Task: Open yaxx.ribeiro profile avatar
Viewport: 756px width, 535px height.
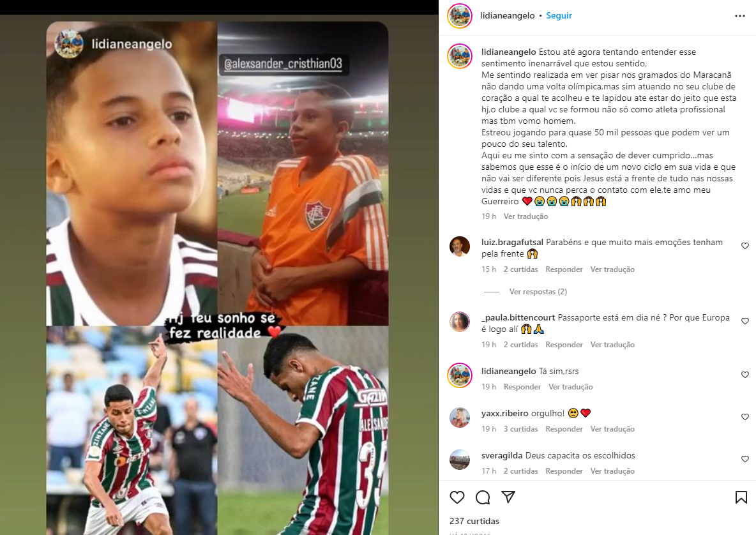Action: coord(460,418)
